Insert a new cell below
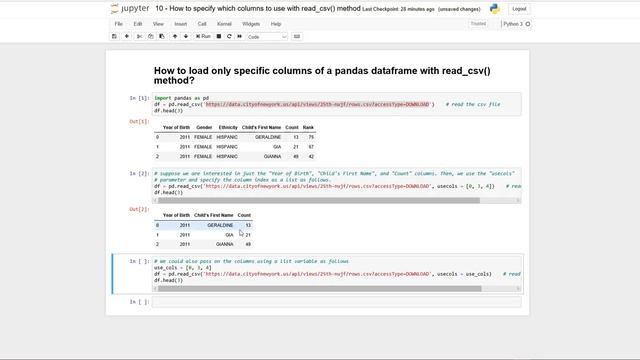This screenshot has width=640, height=360. click(127, 36)
